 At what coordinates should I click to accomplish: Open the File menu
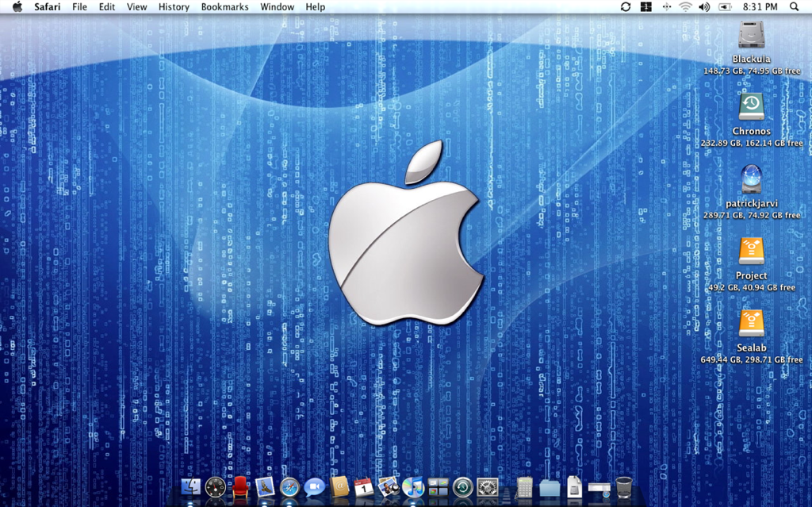(79, 6)
